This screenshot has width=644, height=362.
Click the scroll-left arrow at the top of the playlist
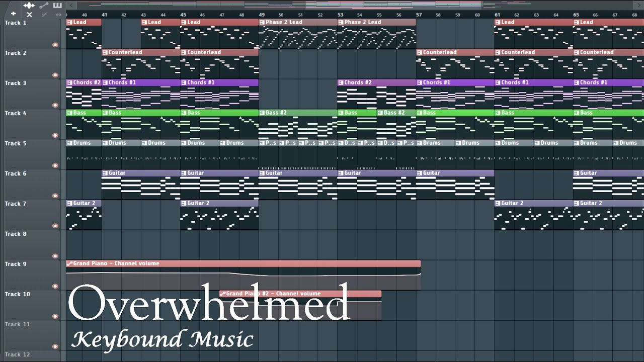pos(71,6)
